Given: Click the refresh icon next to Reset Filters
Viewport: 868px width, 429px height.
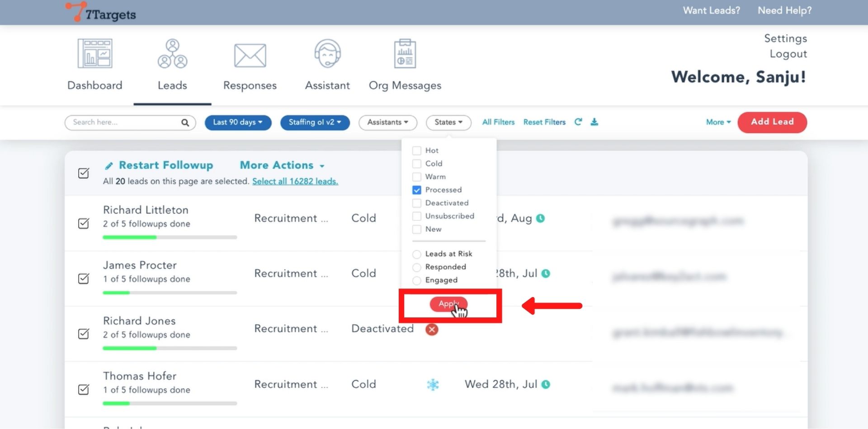Looking at the screenshot, I should click(x=578, y=122).
